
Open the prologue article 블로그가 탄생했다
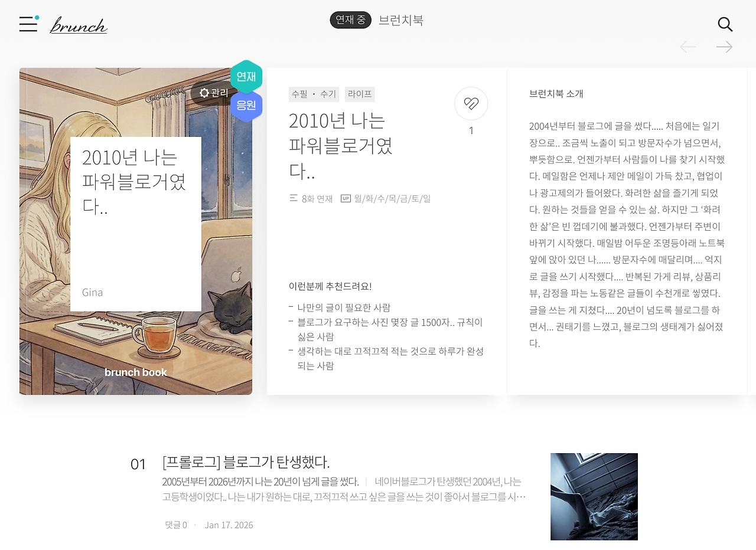[x=246, y=462]
